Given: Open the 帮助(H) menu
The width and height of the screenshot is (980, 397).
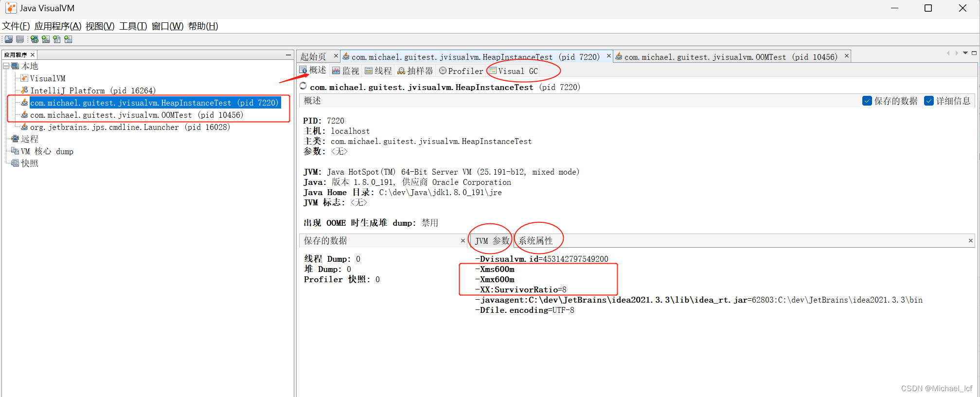Looking at the screenshot, I should (203, 26).
